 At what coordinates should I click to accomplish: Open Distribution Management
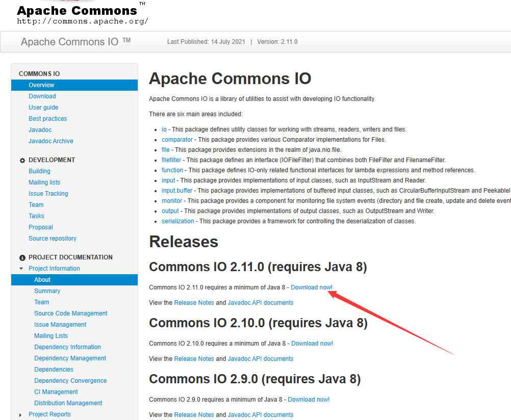(x=68, y=403)
